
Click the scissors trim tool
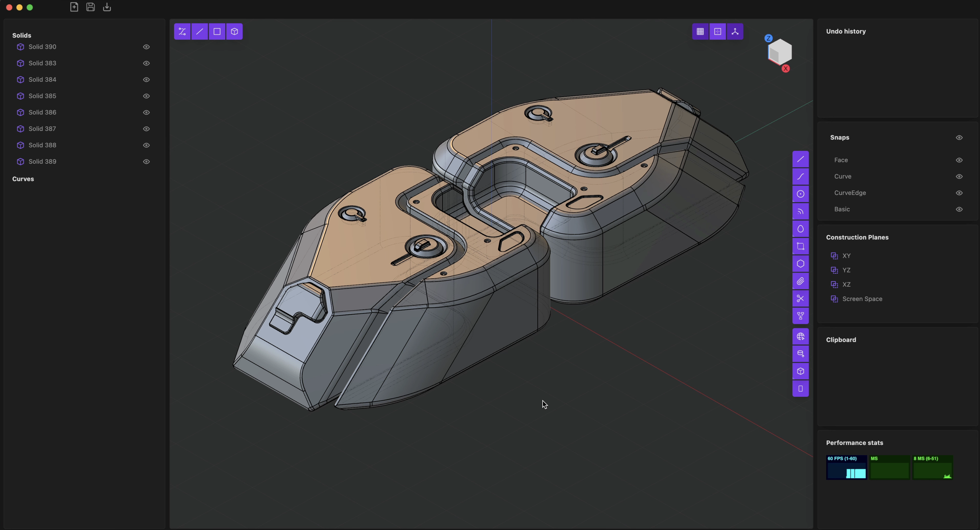point(801,299)
